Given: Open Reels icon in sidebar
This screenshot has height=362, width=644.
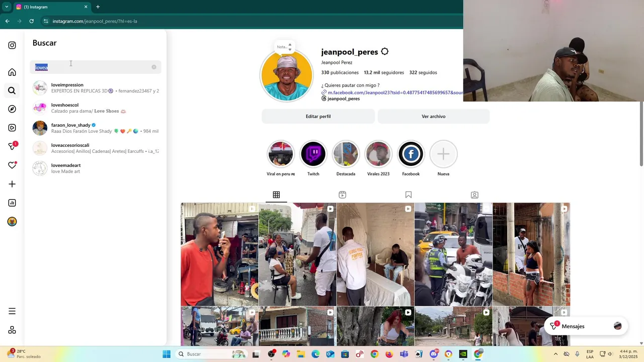Looking at the screenshot, I should click(x=12, y=128).
